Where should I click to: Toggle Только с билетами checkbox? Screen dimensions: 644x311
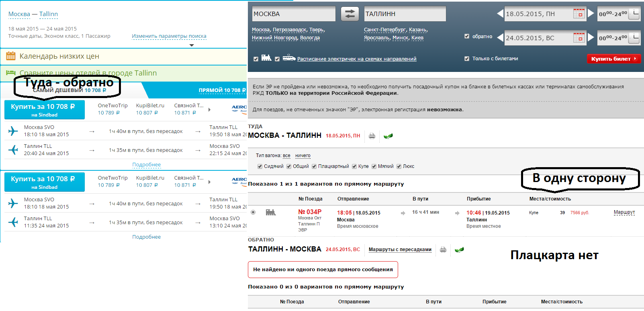tap(467, 59)
